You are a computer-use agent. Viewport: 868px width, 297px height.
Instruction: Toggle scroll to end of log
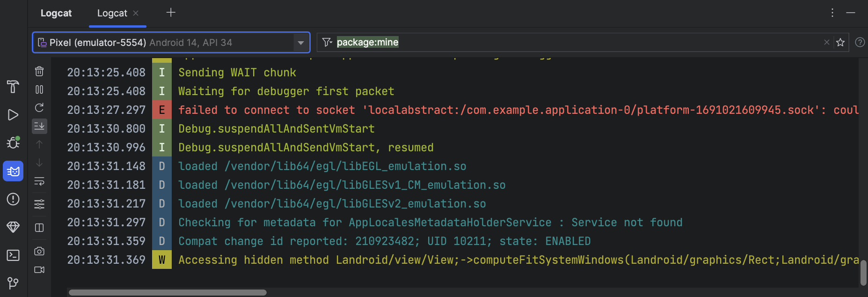coord(39,126)
